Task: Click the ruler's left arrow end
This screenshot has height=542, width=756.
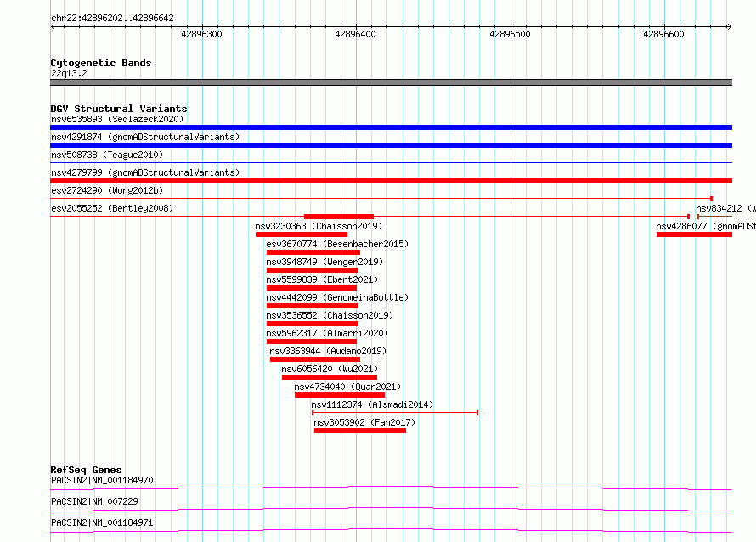Action: [x=53, y=26]
